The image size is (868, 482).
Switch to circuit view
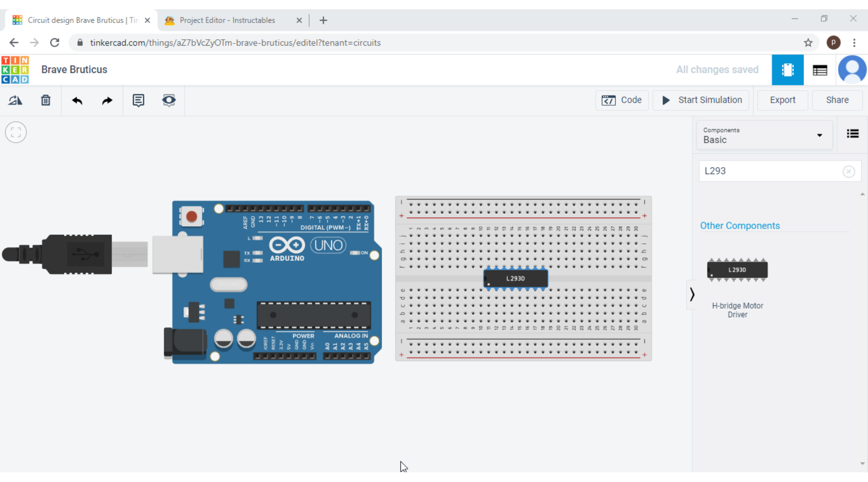[x=788, y=70]
